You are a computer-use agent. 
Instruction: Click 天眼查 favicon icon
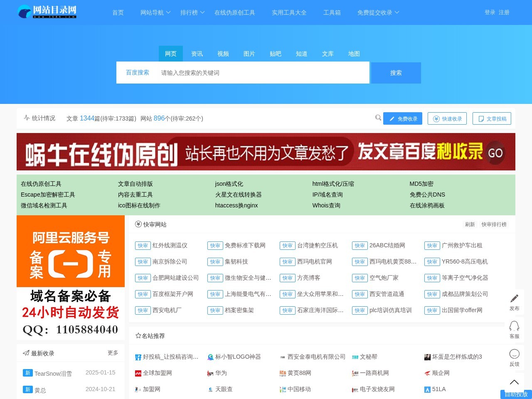point(210,389)
